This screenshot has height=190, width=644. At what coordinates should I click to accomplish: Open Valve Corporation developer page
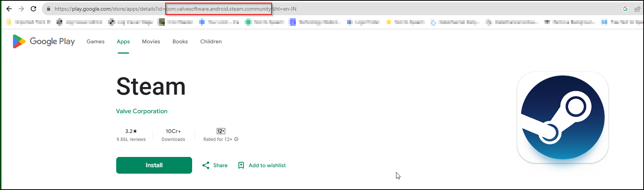point(142,111)
